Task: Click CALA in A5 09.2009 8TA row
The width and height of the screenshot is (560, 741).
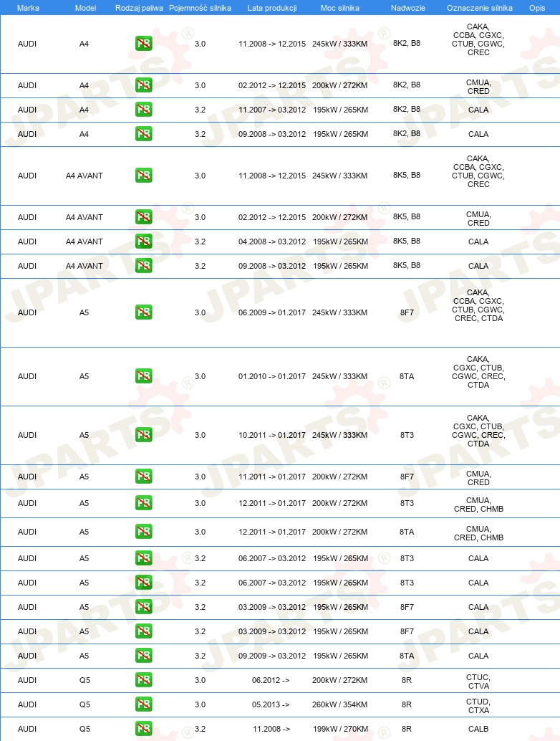Action: point(478,656)
